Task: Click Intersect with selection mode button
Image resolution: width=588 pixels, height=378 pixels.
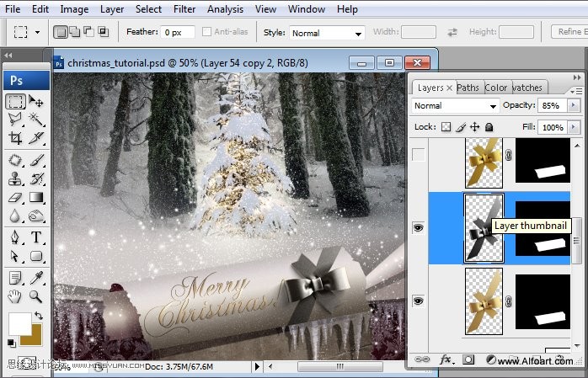Action: 103,32
